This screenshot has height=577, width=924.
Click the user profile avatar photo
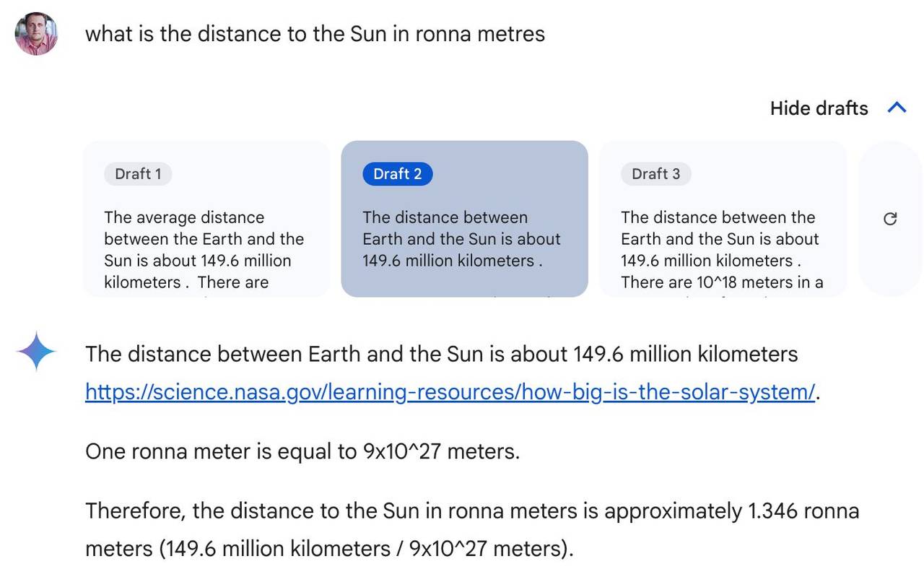click(36, 33)
